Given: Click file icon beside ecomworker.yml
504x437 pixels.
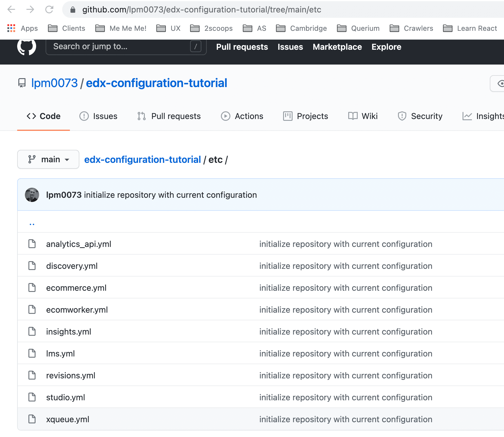Looking at the screenshot, I should (32, 310).
